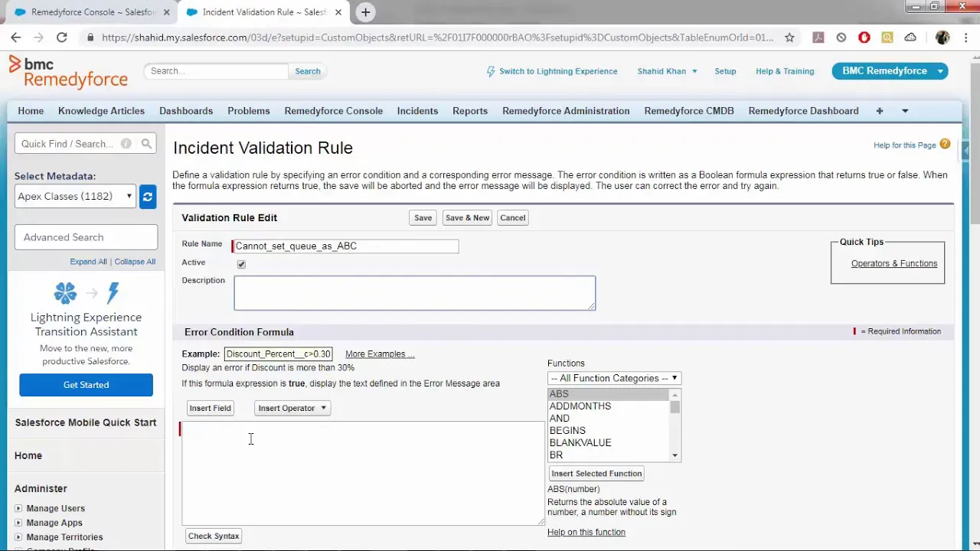Click the Get Started button
This screenshot has width=980, height=551.
pos(86,385)
